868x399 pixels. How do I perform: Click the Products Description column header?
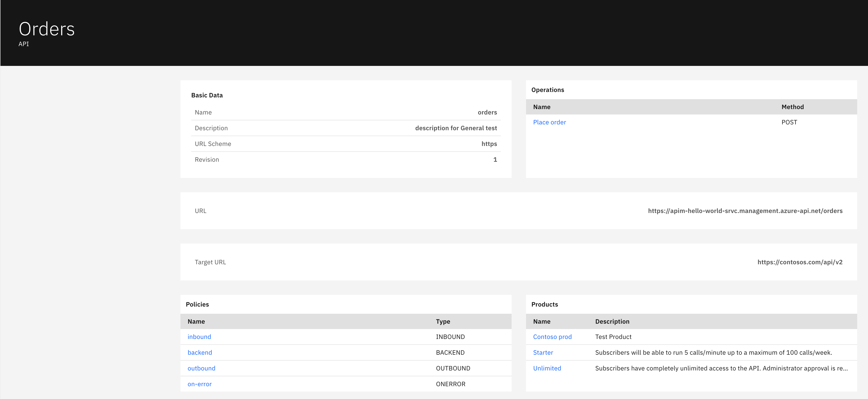612,322
